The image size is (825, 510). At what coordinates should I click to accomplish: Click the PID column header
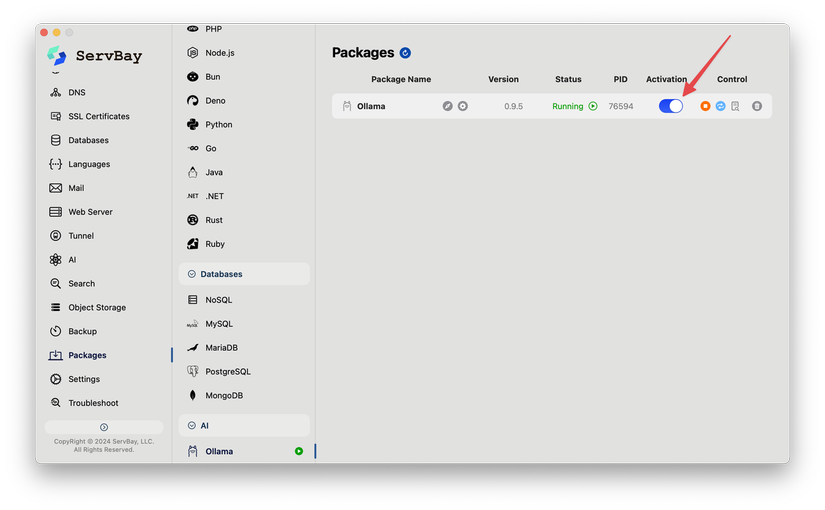(620, 79)
